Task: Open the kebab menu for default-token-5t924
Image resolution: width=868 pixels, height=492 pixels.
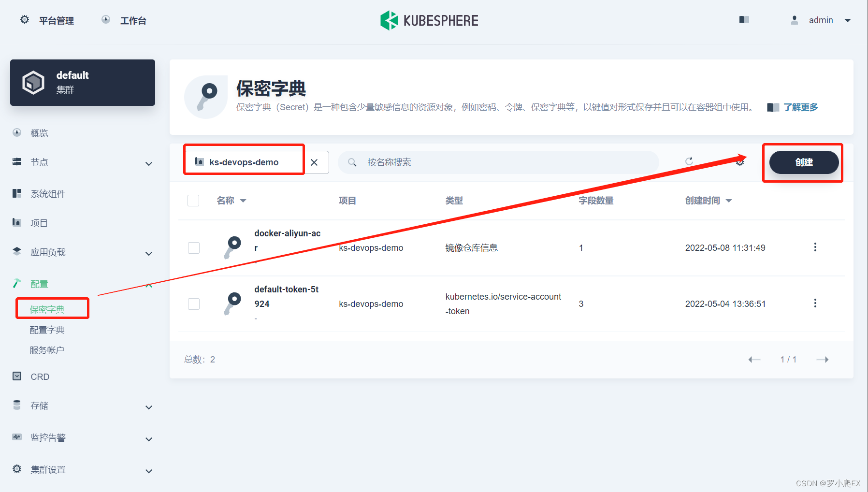Action: 816,303
